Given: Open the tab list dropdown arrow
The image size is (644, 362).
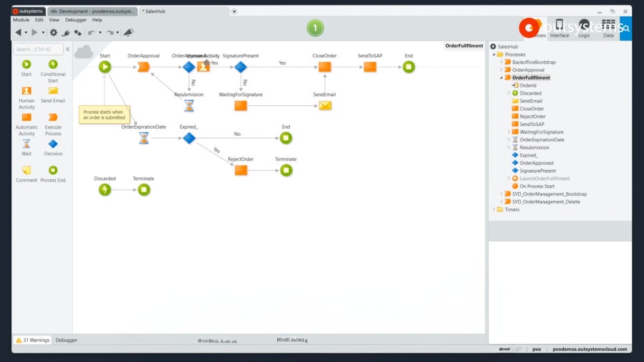Looking at the screenshot, I should coord(234,11).
